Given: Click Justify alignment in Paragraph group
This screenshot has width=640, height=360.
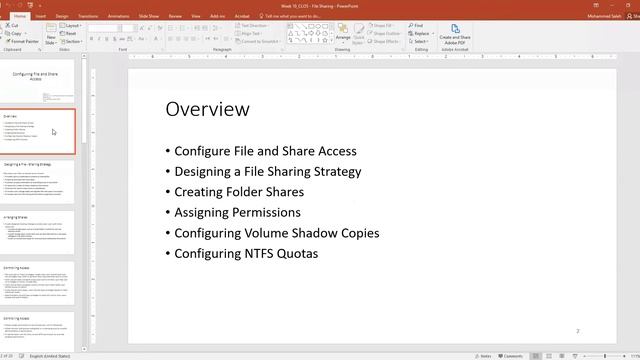Looking at the screenshot, I should tap(194, 39).
